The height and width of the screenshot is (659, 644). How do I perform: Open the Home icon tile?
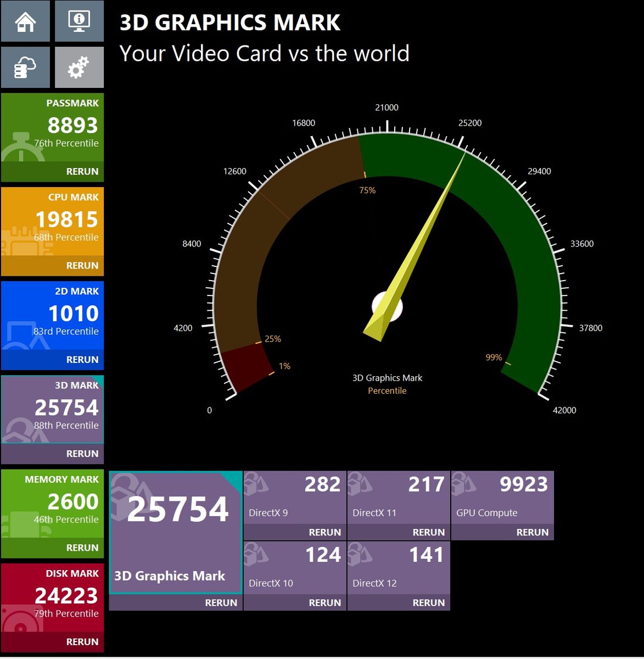pyautogui.click(x=25, y=21)
